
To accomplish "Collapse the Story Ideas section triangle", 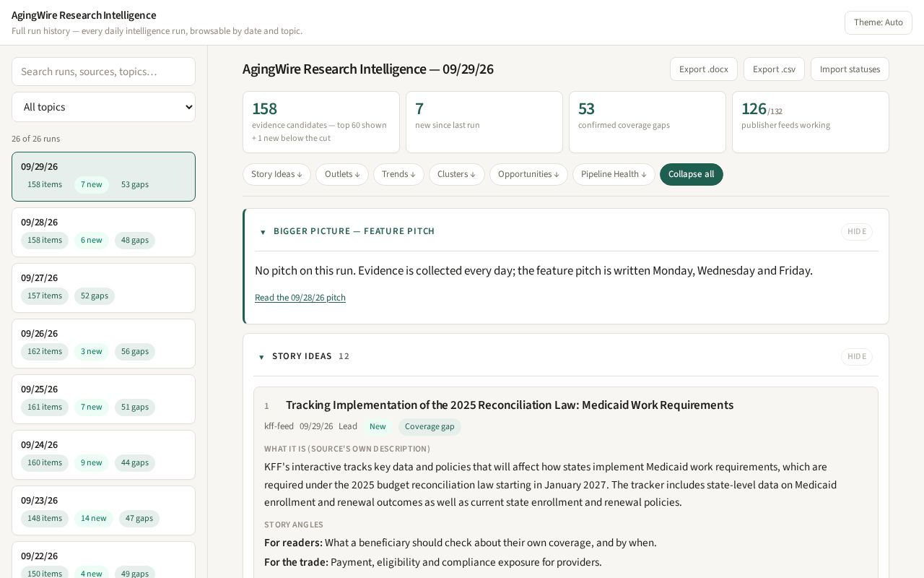I will (x=261, y=357).
